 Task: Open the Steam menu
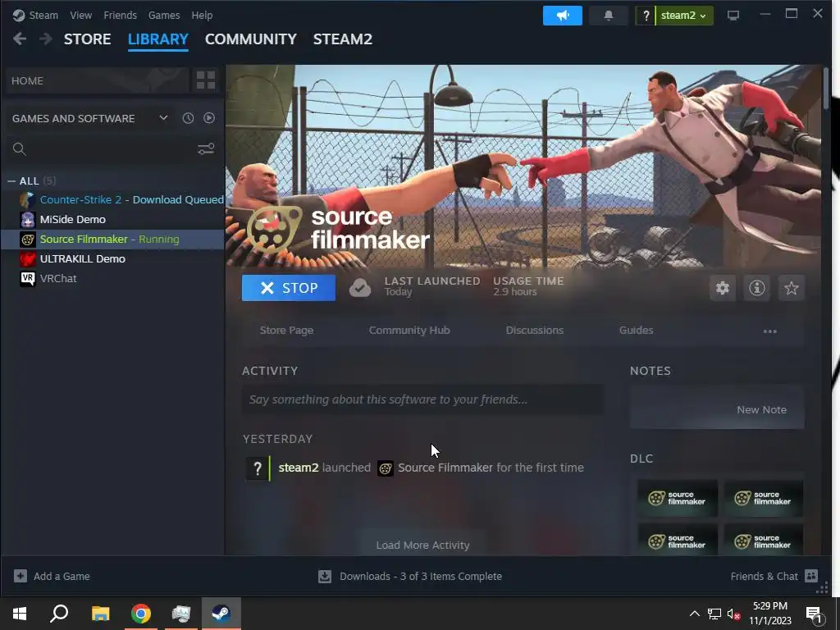(35, 15)
